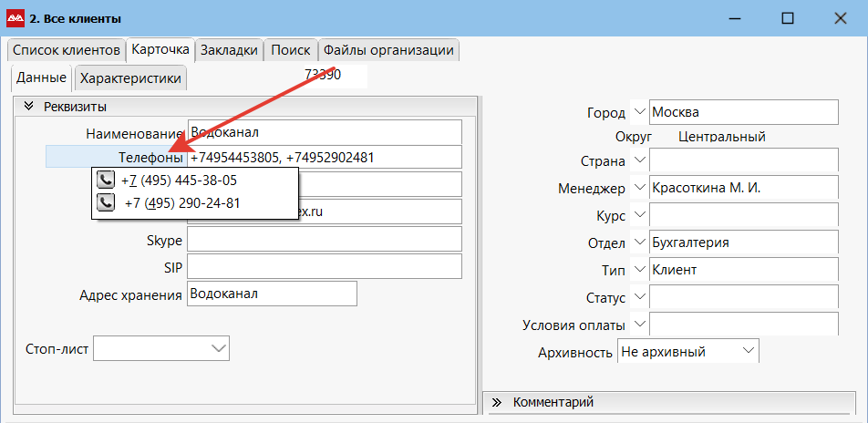Open the Курс dropdown arrow

point(639,215)
